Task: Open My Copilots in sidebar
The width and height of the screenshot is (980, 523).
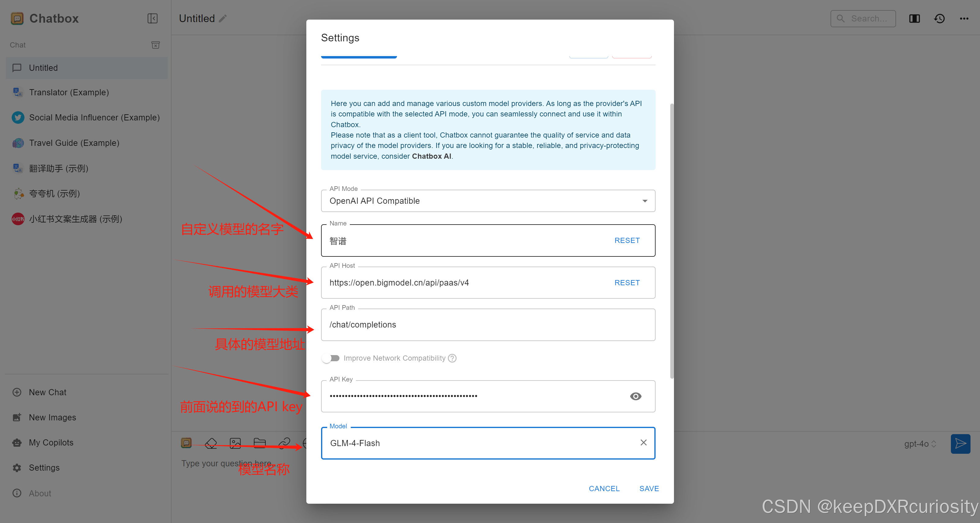Action: (x=51, y=442)
